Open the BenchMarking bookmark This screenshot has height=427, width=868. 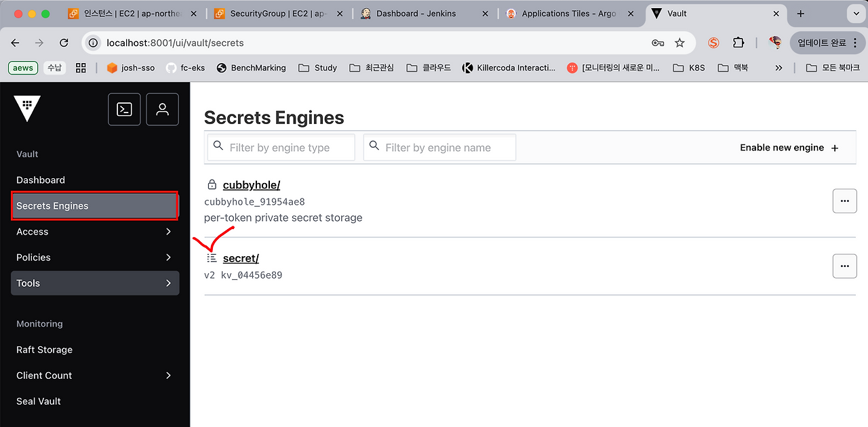(250, 68)
